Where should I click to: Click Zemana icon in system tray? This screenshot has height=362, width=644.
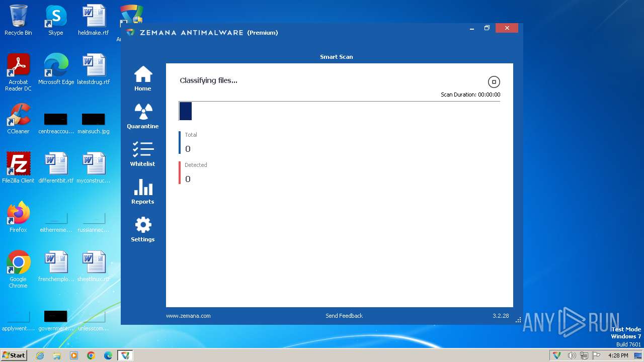(x=557, y=355)
